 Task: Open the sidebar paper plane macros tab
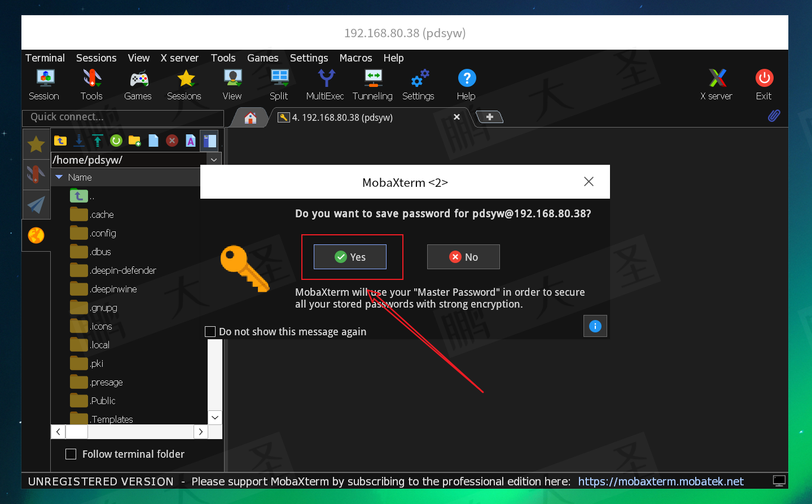click(x=36, y=204)
